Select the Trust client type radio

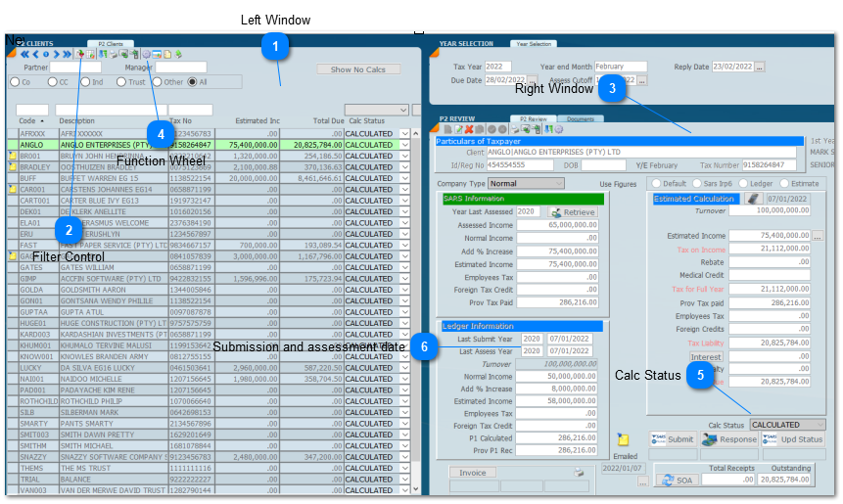pos(121,82)
